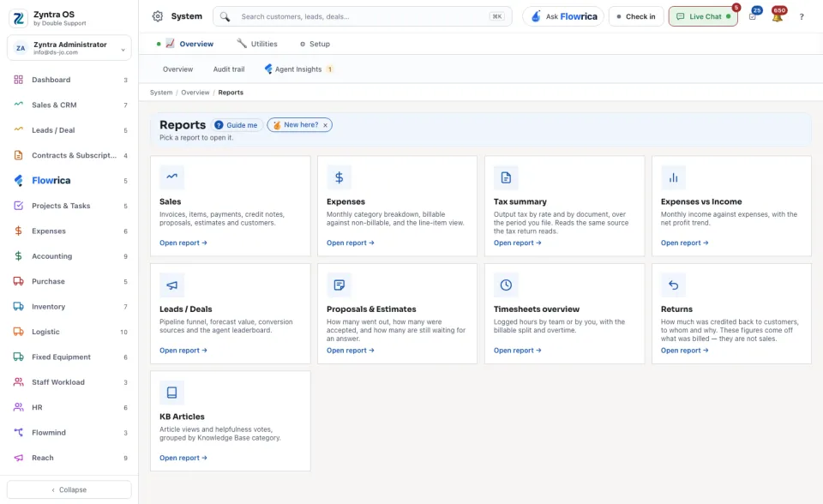The height and width of the screenshot is (504, 823).
Task: Open the Returns report link
Action: tap(684, 351)
